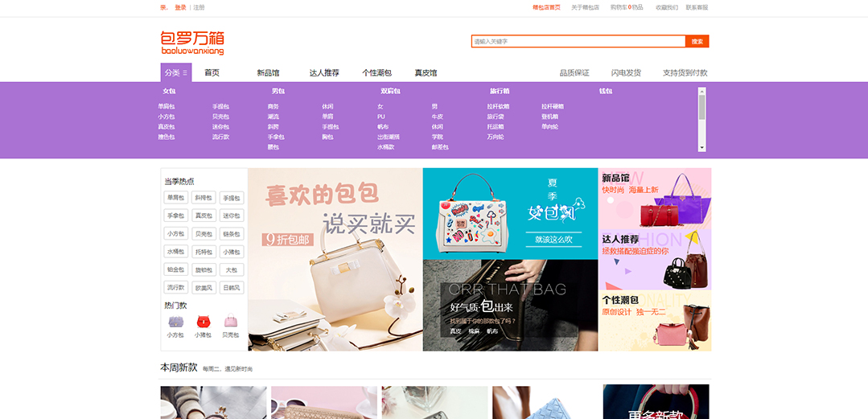Click the red 小猪包 bag icon
Viewport: 868px width, 419px height.
point(203,322)
